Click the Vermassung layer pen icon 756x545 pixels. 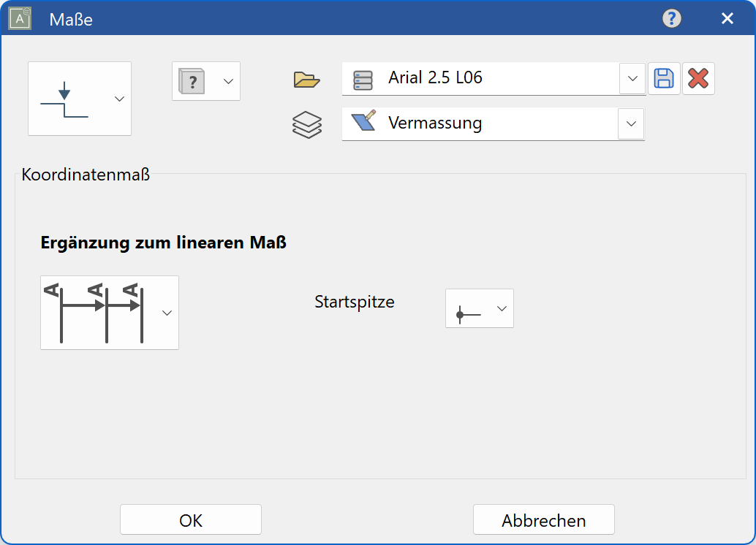tap(363, 123)
